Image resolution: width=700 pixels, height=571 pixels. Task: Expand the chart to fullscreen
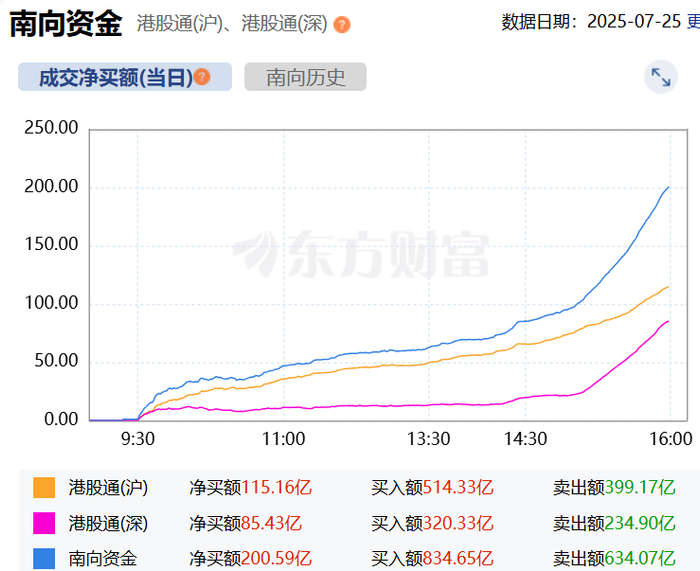(x=661, y=77)
